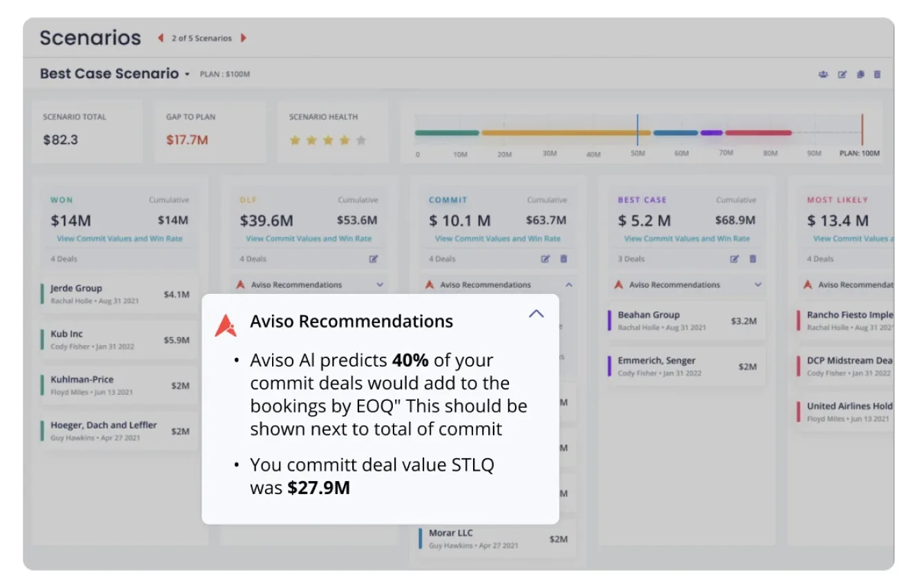This screenshot has height=588, width=917.
Task: Open View Commit Values link under DLF
Action: tap(309, 239)
